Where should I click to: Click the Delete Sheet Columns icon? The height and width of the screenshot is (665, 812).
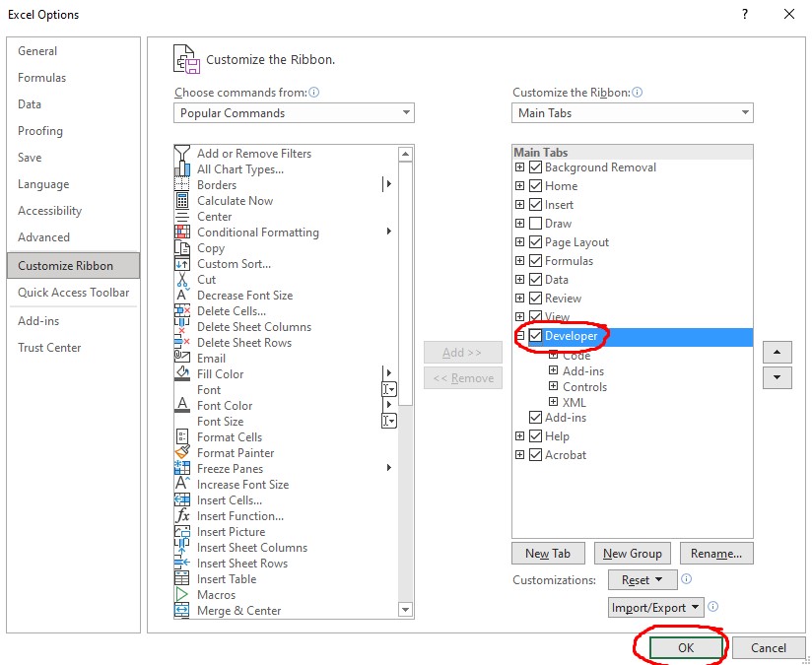(181, 327)
